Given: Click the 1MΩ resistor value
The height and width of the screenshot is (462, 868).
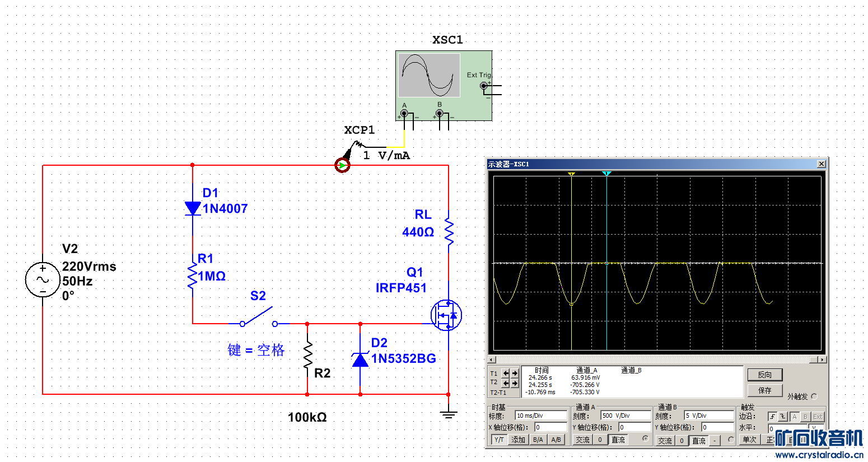Looking at the screenshot, I should click(x=212, y=276).
